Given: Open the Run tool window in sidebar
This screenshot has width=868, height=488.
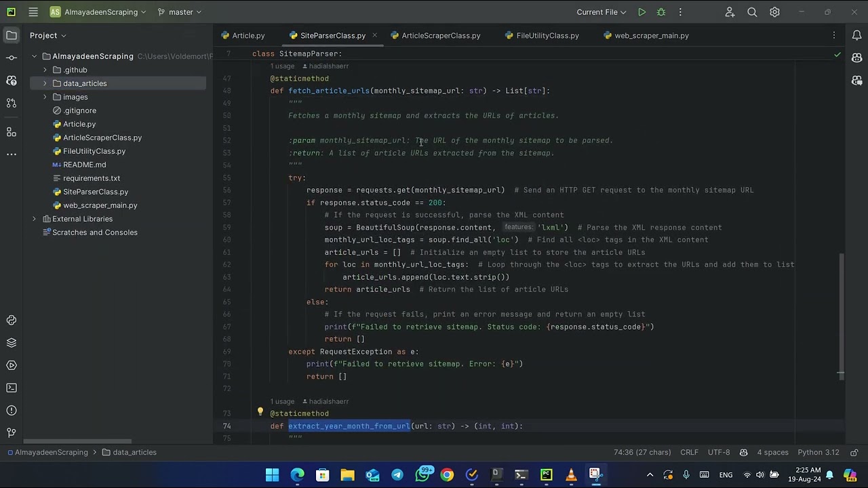Looking at the screenshot, I should click(x=11, y=365).
